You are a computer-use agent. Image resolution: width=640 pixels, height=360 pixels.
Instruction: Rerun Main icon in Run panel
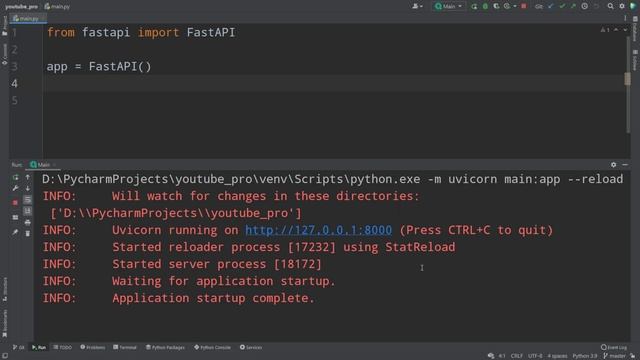(x=16, y=178)
